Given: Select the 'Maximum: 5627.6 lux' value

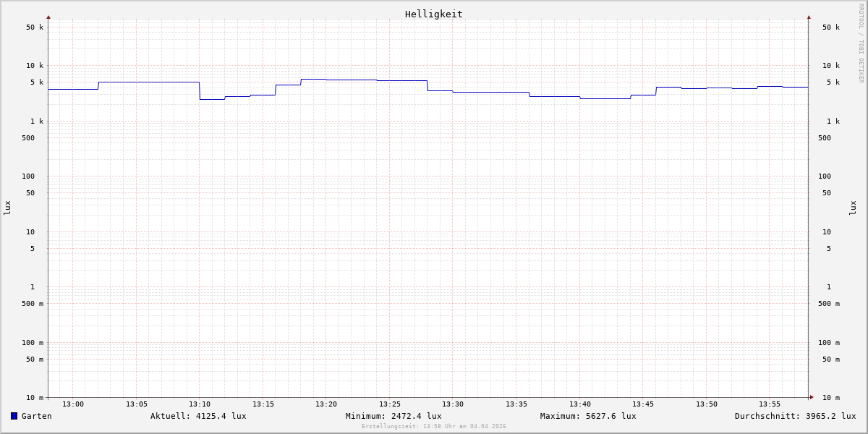Looking at the screenshot, I should pyautogui.click(x=588, y=416).
